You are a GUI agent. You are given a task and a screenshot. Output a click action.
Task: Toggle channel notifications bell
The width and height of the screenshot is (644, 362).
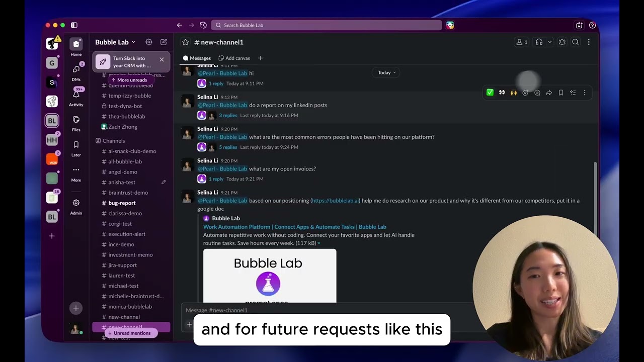click(x=562, y=42)
